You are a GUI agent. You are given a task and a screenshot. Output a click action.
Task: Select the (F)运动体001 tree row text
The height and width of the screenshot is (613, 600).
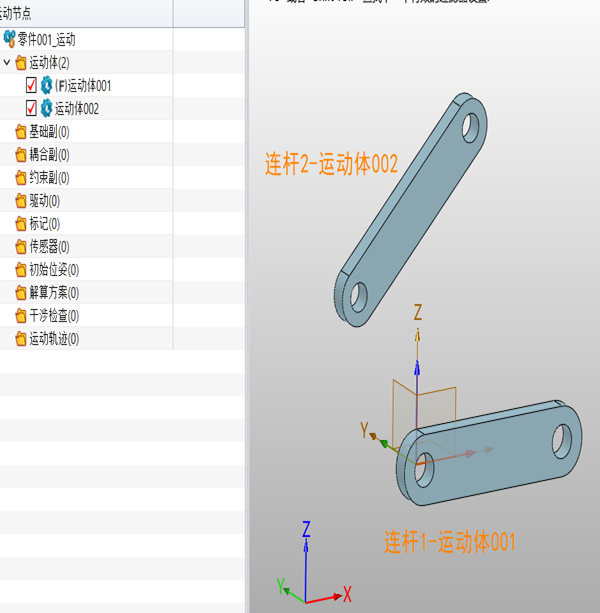tap(83, 86)
